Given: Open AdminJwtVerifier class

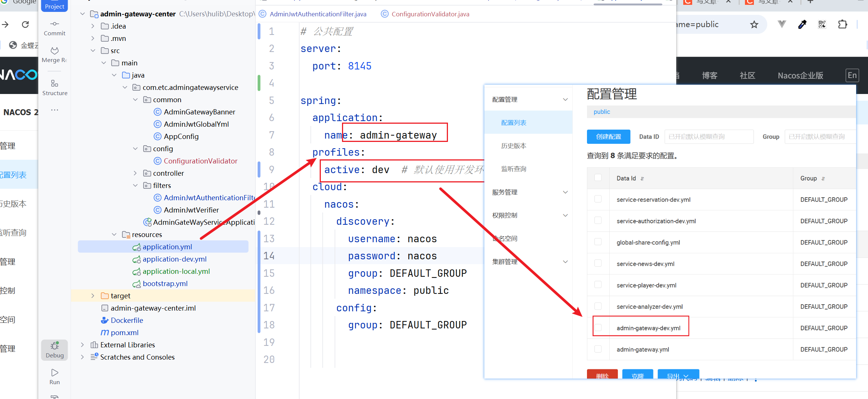Looking at the screenshot, I should [191, 210].
